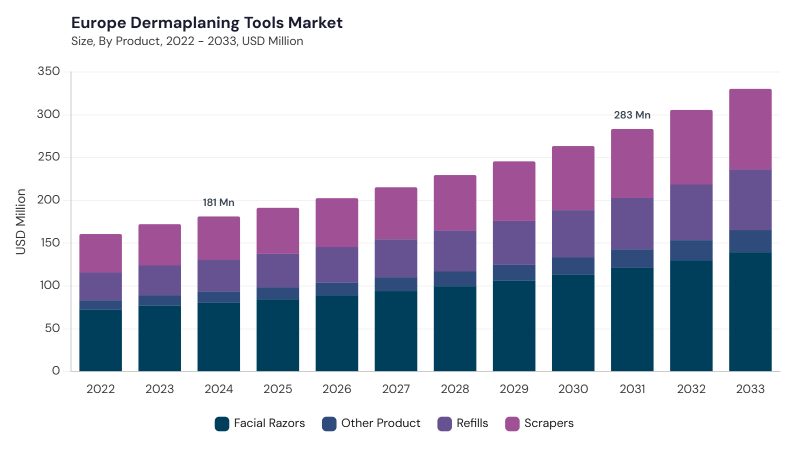Click the 0 y-axis tick label

pos(56,371)
